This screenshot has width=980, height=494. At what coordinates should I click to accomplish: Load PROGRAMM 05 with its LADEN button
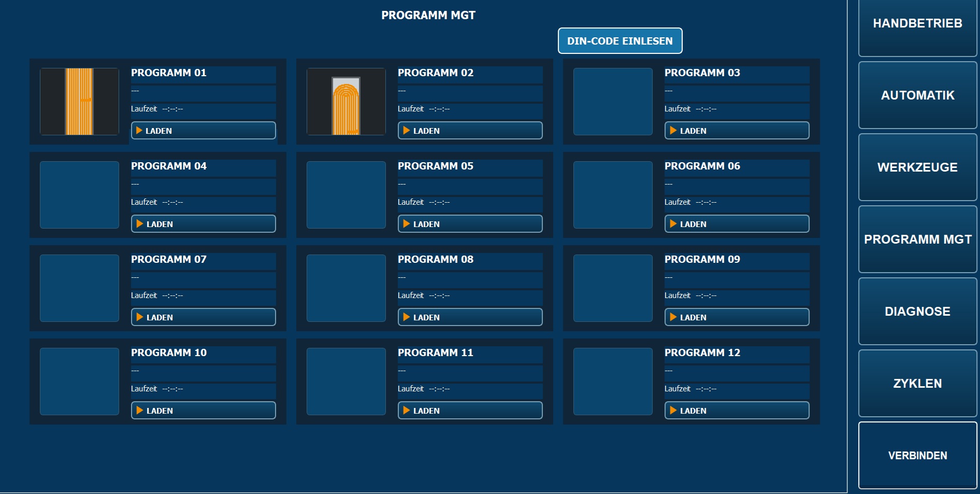[470, 224]
